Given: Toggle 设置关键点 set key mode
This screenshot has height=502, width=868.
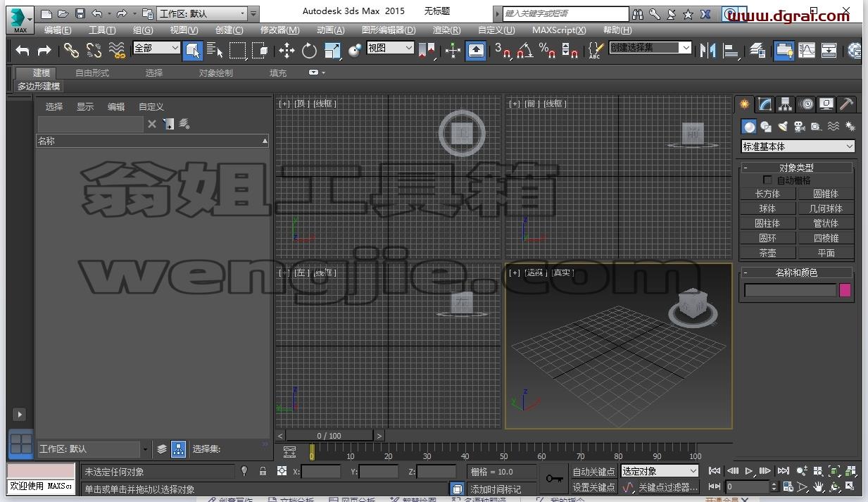Looking at the screenshot, I should [593, 487].
